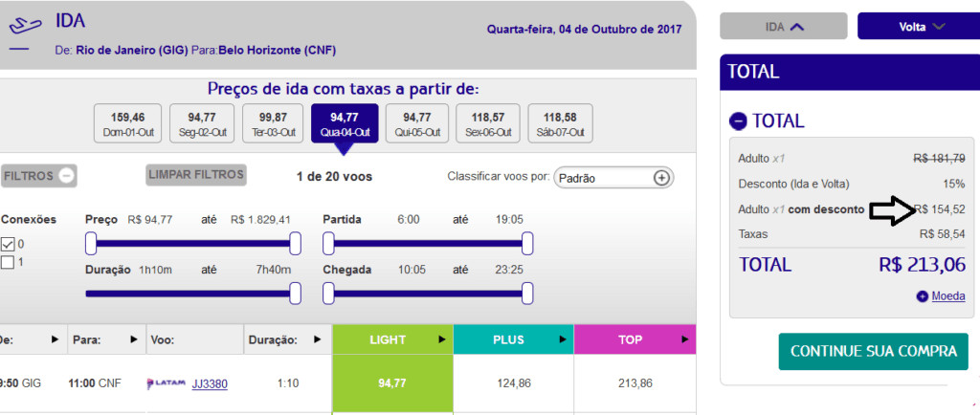Select the Seg-02-Out date tab
Viewport: 980px width, 415px height.
[203, 123]
